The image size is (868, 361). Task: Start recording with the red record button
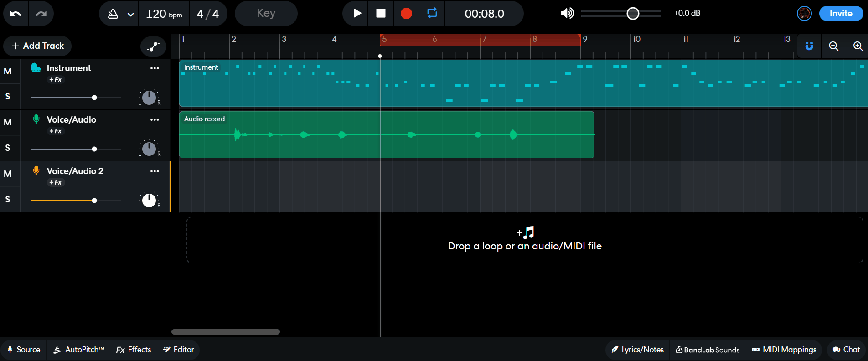coord(406,14)
